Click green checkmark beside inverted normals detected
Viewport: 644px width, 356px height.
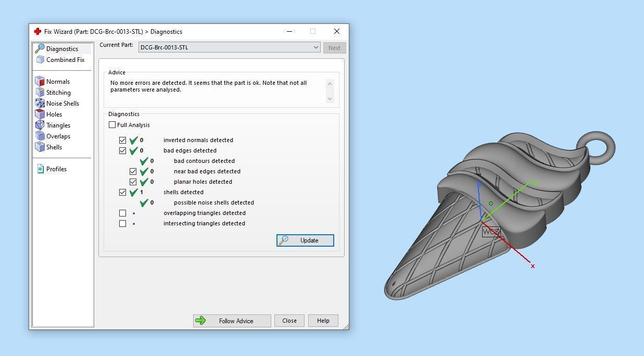tap(133, 140)
